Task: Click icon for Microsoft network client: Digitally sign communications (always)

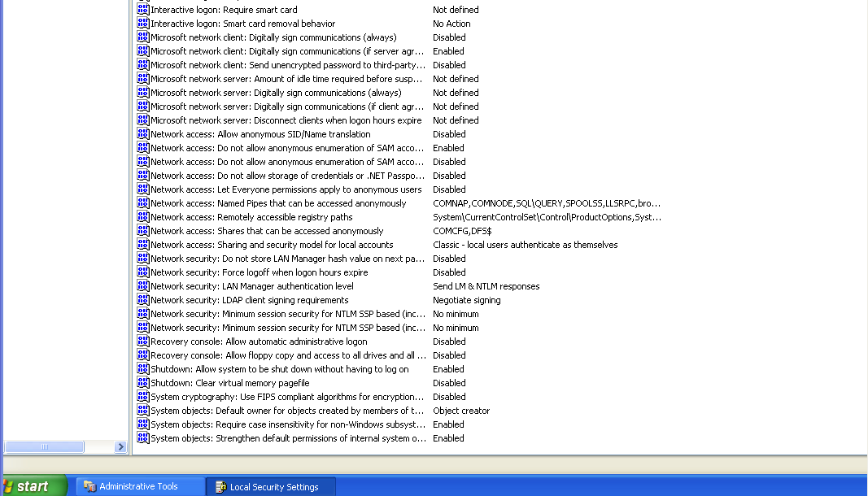Action: coord(143,37)
